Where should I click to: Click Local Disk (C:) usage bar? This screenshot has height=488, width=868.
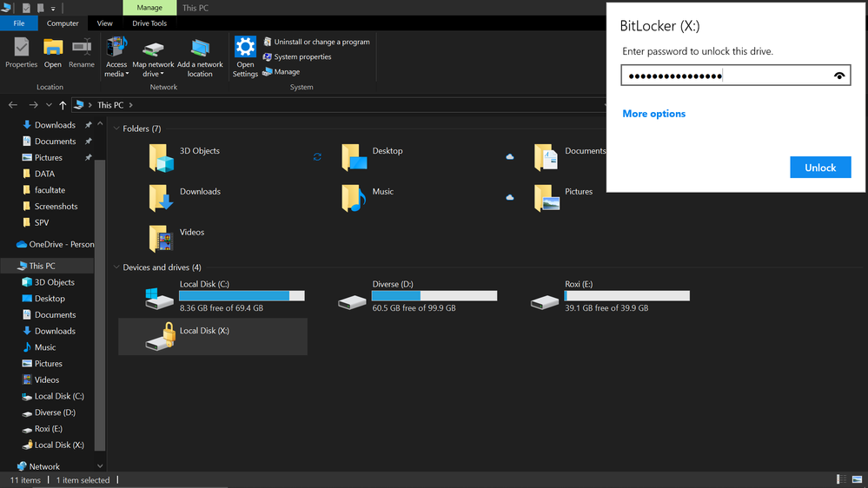click(242, 296)
